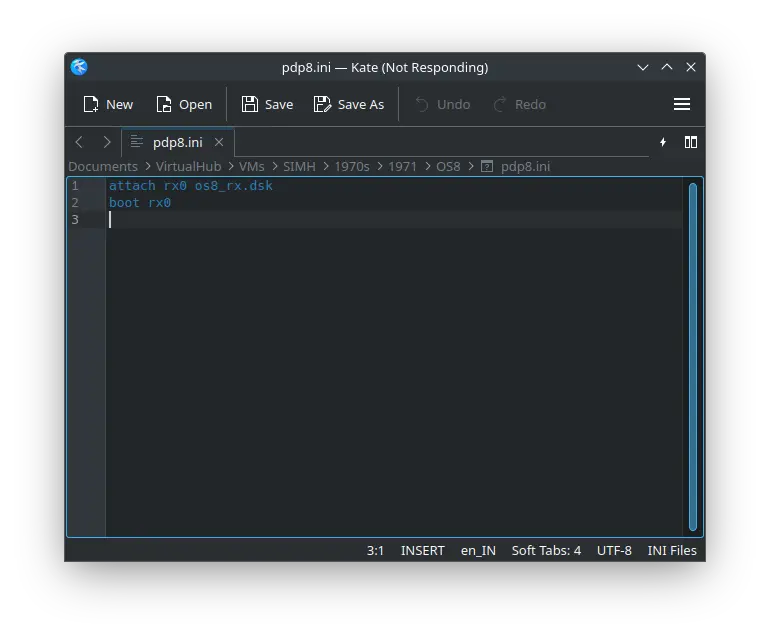Change the UTF-8 encoding selector

(614, 550)
